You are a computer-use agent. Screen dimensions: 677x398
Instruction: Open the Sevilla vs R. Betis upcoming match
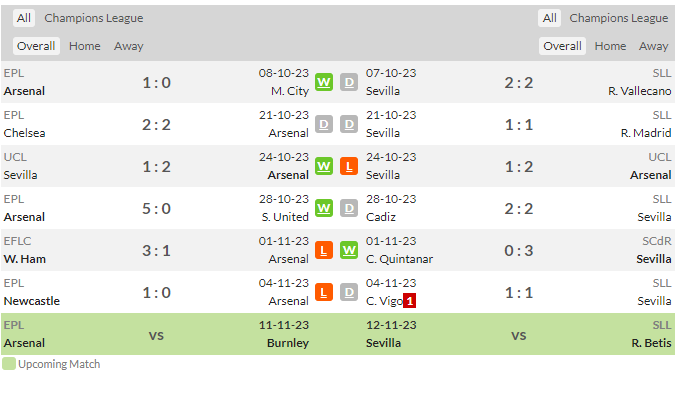[x=519, y=334]
